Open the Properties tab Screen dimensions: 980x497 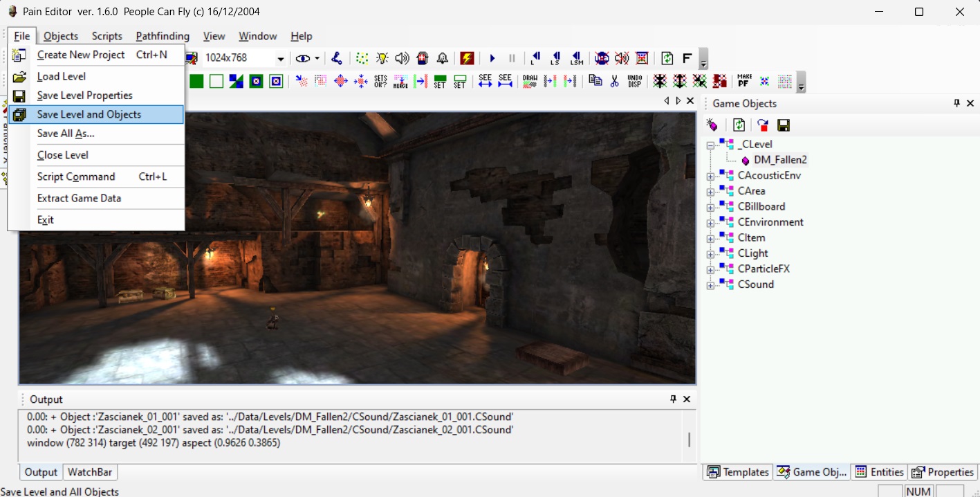click(943, 472)
